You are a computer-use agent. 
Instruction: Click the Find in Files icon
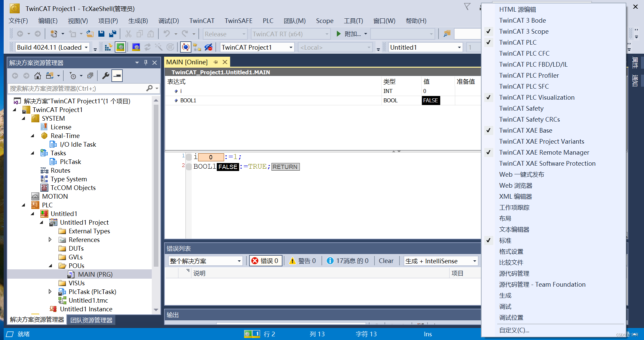point(447,34)
